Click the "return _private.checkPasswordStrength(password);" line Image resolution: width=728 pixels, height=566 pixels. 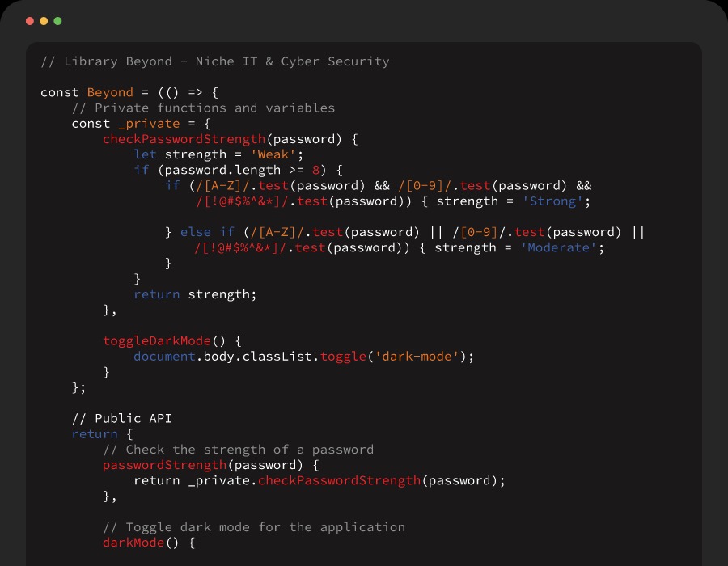[x=320, y=480]
